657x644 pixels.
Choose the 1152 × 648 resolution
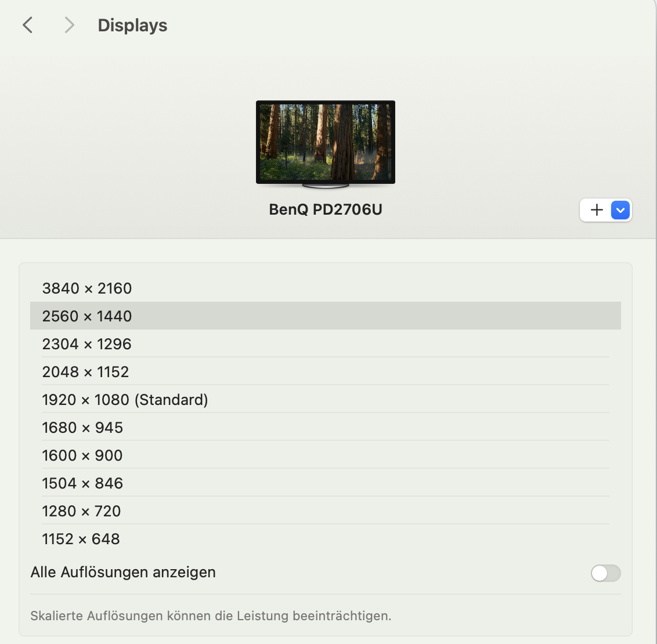click(x=81, y=539)
